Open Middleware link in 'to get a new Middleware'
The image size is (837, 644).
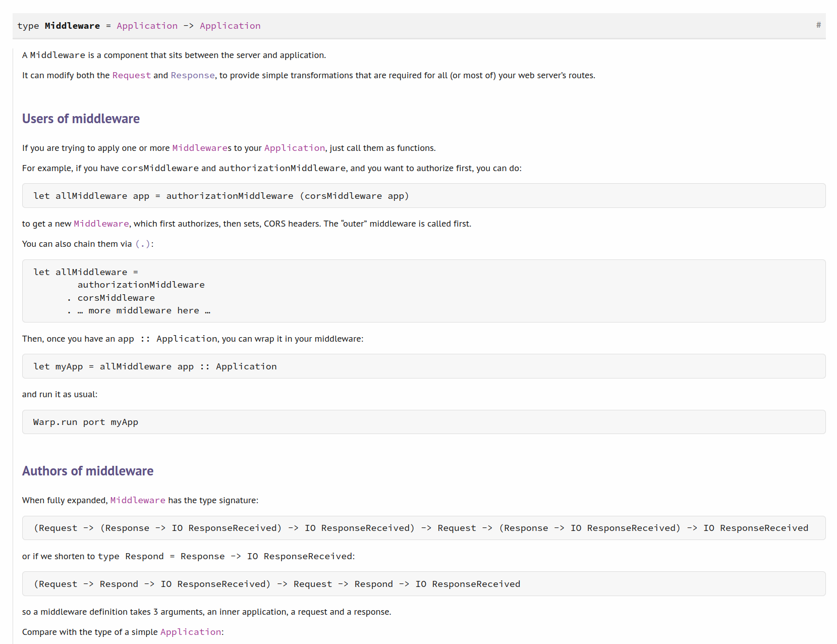click(x=101, y=224)
